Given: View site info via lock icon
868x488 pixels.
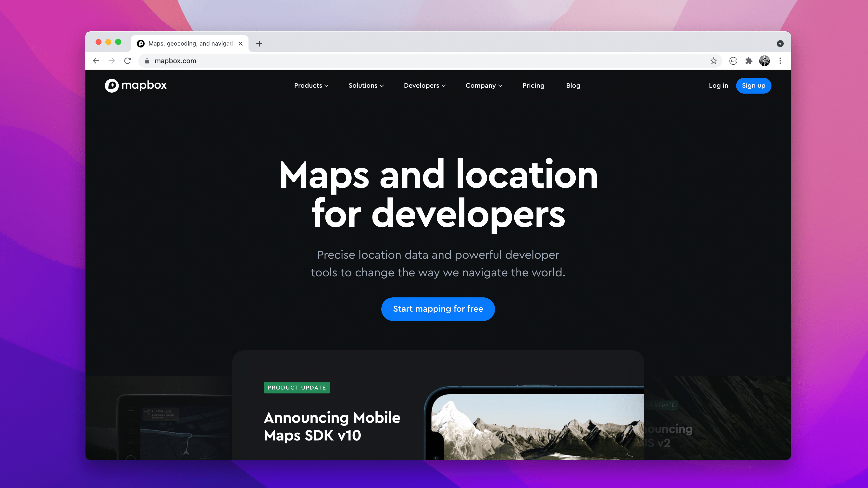Looking at the screenshot, I should (x=147, y=61).
